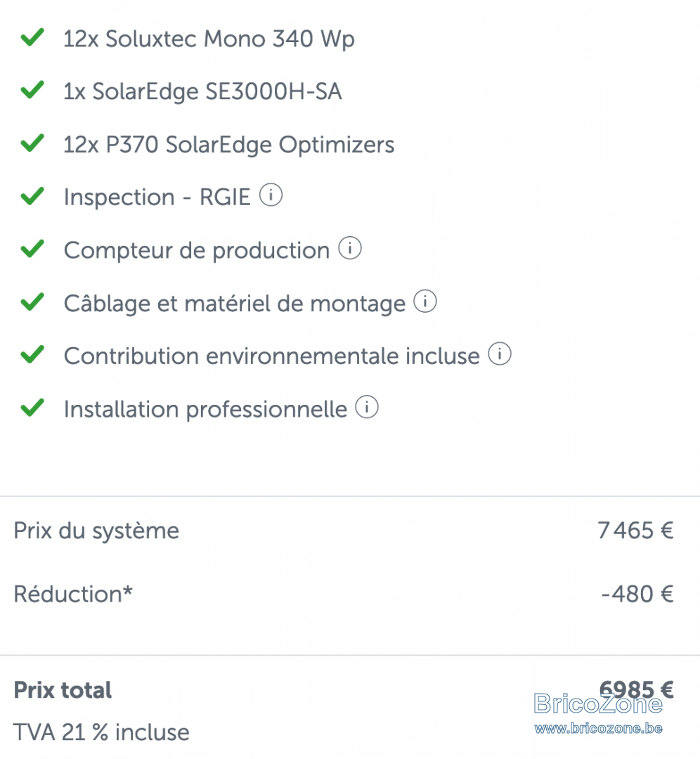
Task: Click the -480 € reduction amount
Action: (x=637, y=594)
